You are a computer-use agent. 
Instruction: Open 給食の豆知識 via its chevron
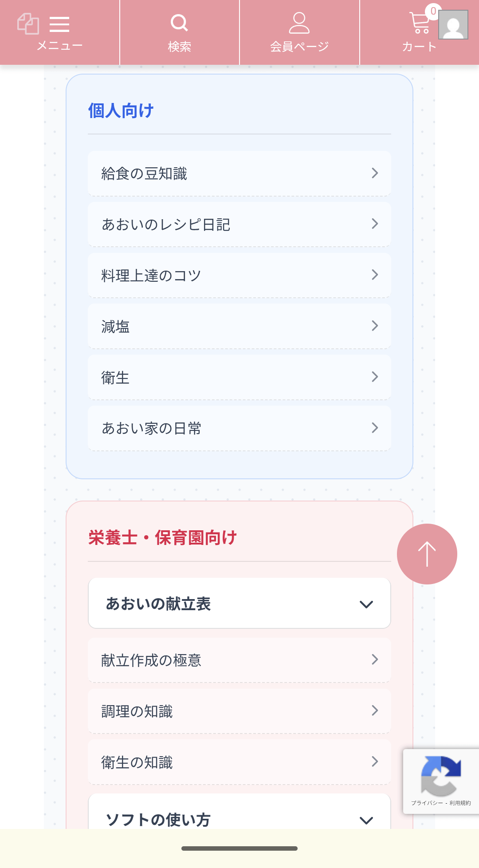(376, 173)
